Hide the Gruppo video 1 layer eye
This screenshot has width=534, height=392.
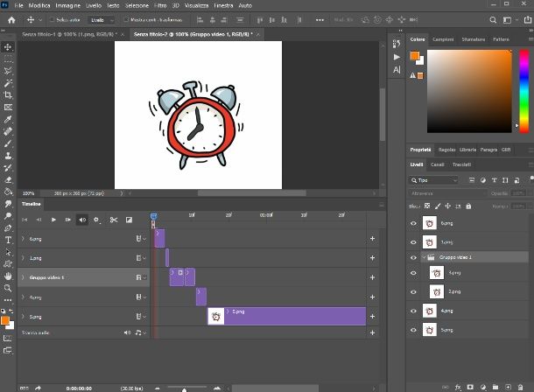(x=413, y=257)
